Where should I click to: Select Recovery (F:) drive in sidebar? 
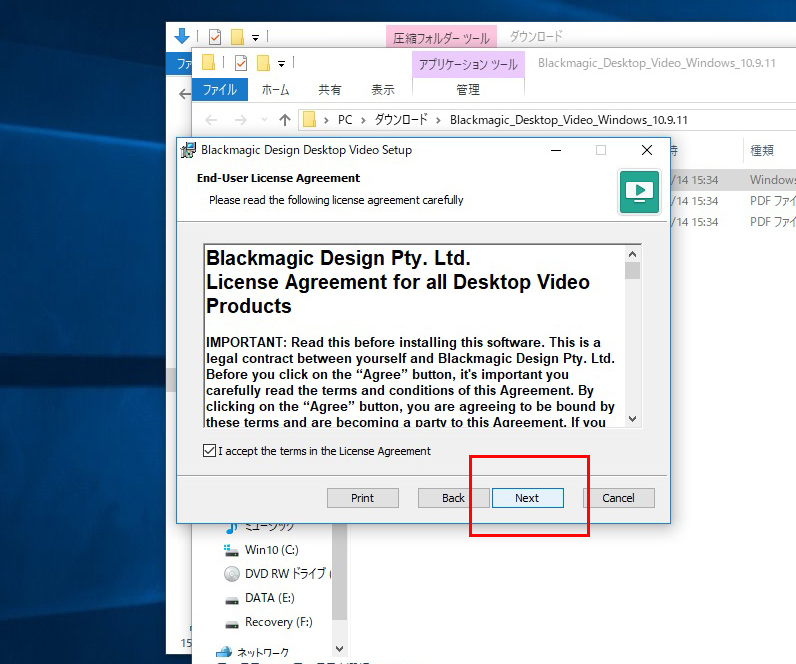[279, 622]
